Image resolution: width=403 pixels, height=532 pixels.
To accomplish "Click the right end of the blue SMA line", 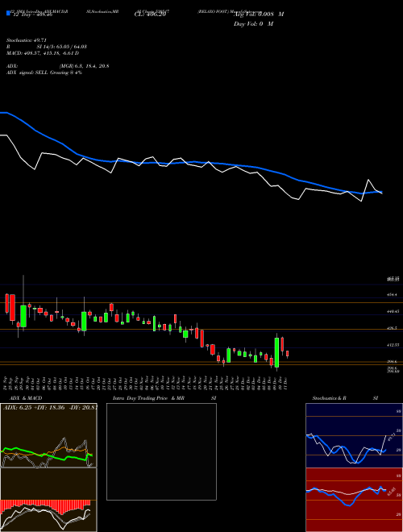I will [x=381, y=192].
